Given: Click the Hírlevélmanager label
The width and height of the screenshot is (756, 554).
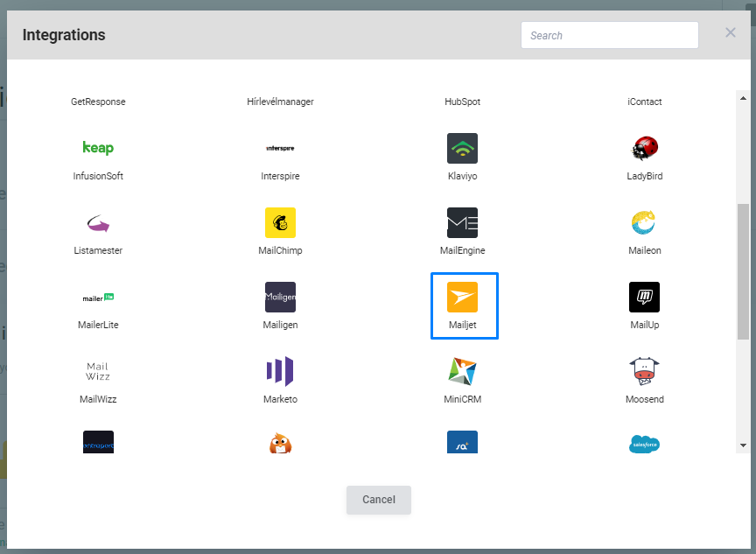Looking at the screenshot, I should [280, 102].
